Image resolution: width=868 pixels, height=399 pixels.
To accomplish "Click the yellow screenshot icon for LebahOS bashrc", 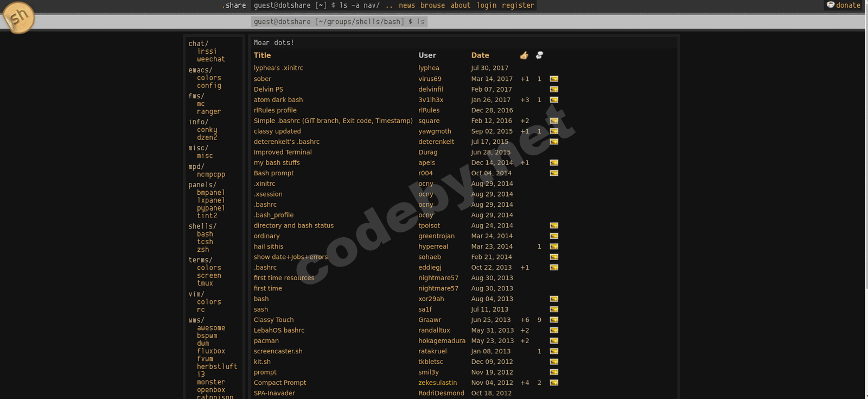I will click(x=554, y=331).
